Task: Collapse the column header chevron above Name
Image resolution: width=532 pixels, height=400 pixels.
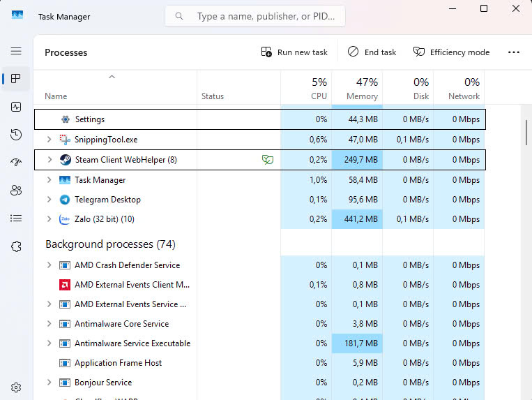Action: pyautogui.click(x=112, y=77)
